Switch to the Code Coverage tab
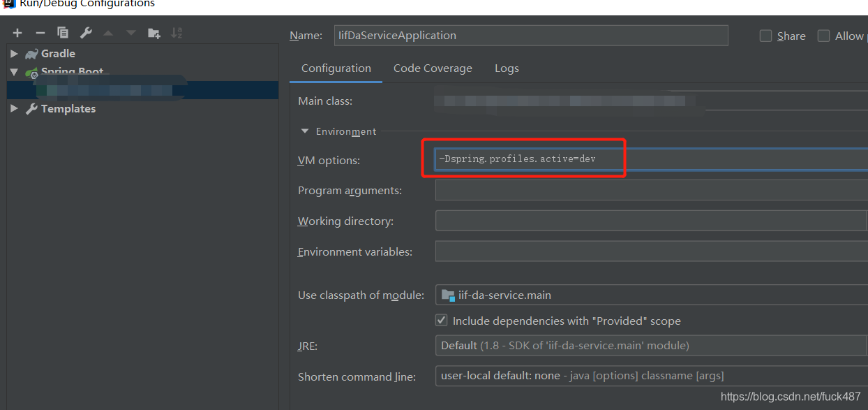This screenshot has height=410, width=868. pos(433,68)
